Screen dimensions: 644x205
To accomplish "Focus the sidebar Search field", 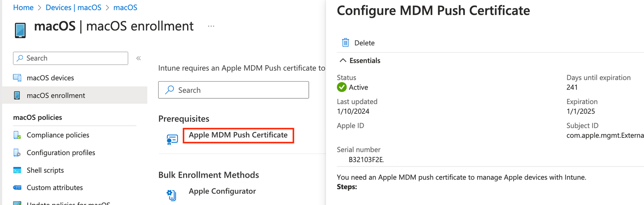I will (71, 58).
